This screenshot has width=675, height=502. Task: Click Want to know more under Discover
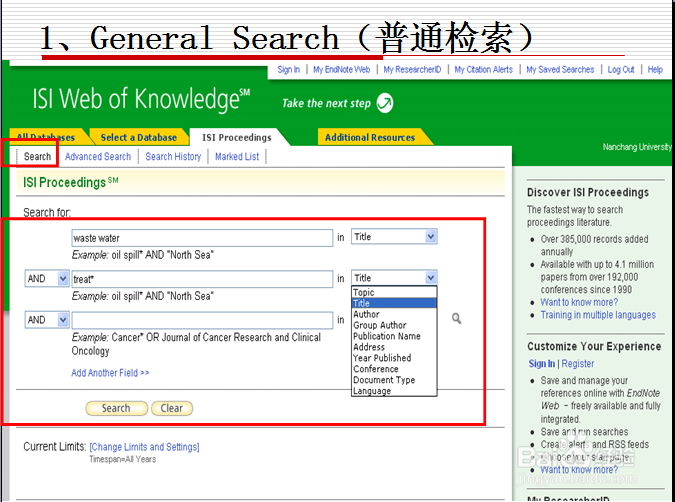(579, 302)
